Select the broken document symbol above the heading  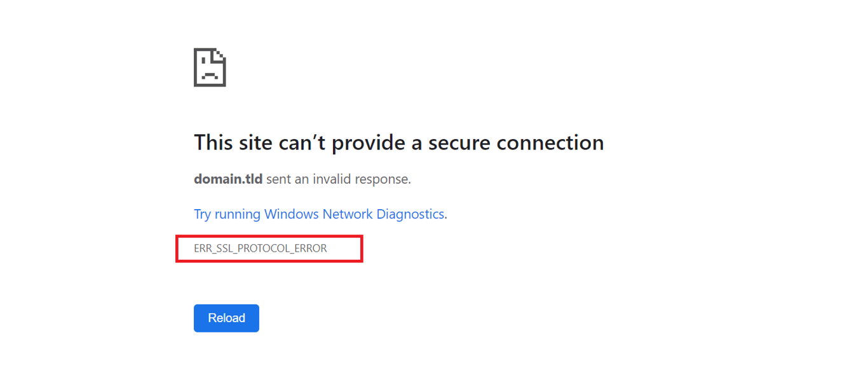pyautogui.click(x=210, y=66)
